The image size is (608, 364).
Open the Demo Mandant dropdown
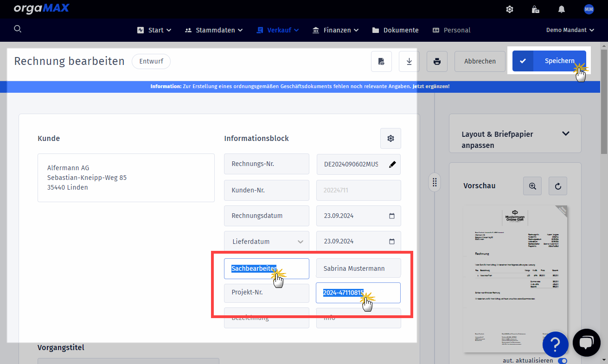570,30
